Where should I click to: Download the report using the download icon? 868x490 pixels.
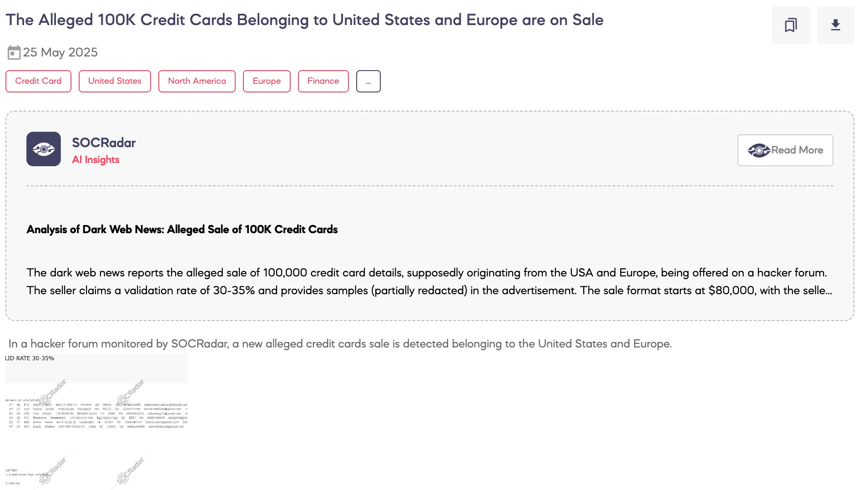pos(835,25)
